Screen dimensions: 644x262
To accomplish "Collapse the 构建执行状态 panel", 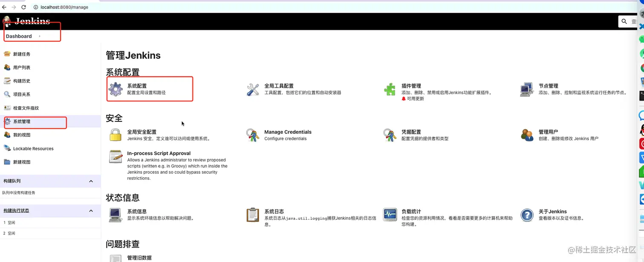I will [91, 210].
